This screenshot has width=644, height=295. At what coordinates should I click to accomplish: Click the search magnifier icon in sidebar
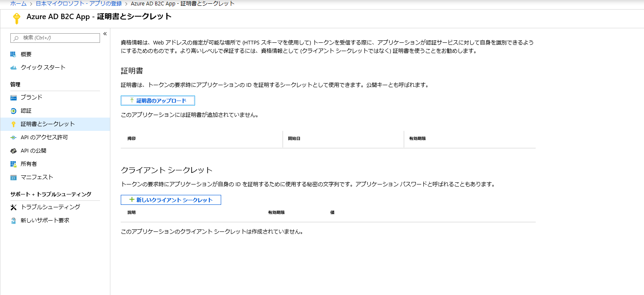16,38
